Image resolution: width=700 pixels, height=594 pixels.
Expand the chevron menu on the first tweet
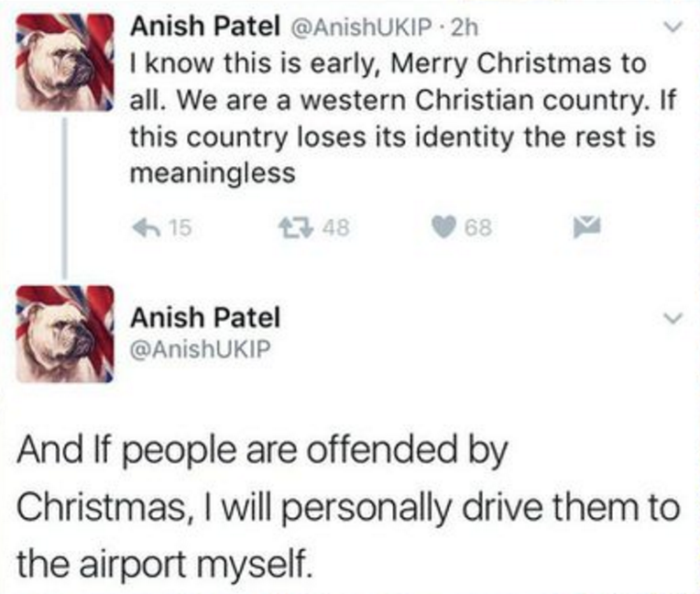[673, 29]
